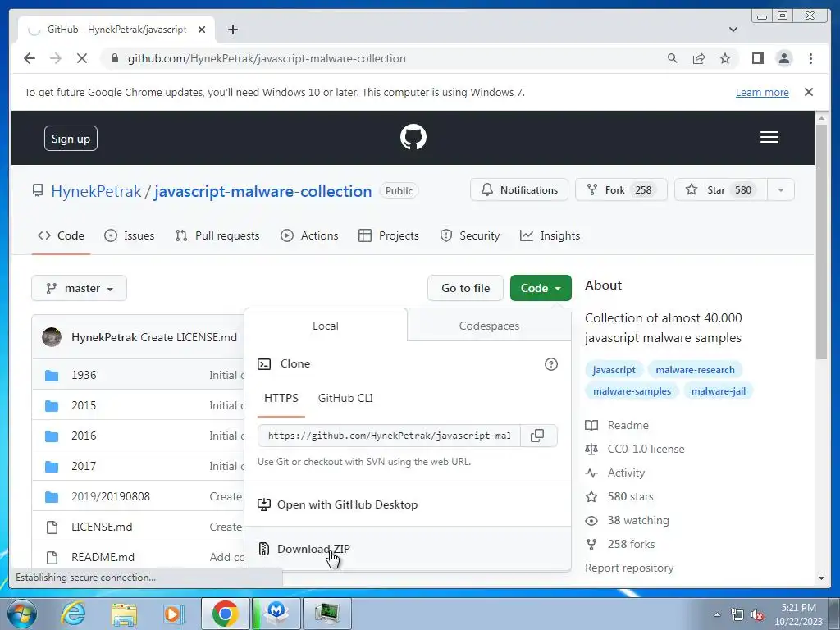Stop loading the page with the X button
Screen dimensions: 840x630
click(x=81, y=58)
